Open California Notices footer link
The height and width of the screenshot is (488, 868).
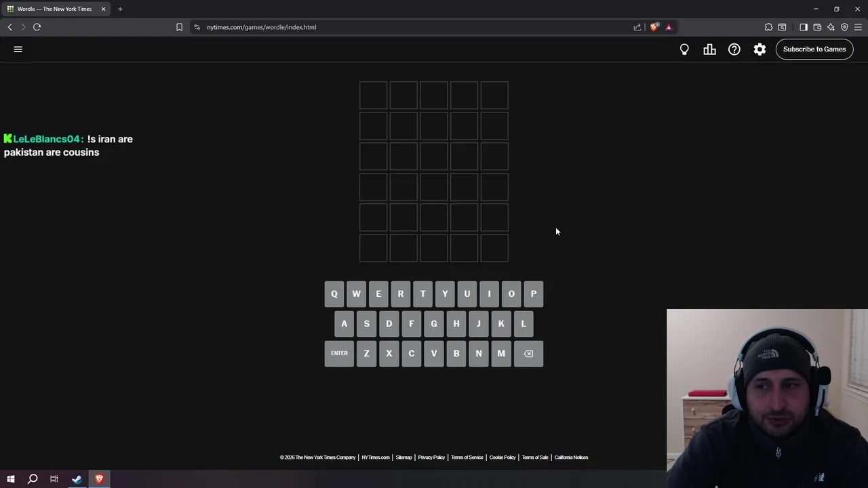[x=571, y=457]
